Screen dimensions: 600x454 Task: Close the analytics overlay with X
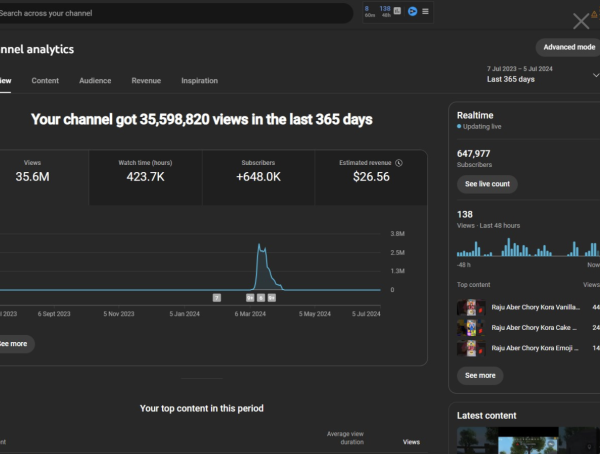coord(580,20)
